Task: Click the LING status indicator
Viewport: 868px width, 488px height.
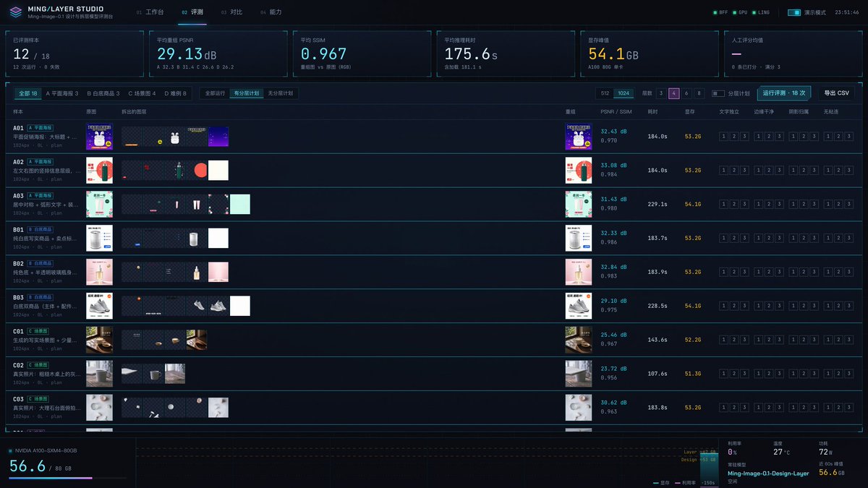Action: tap(761, 12)
